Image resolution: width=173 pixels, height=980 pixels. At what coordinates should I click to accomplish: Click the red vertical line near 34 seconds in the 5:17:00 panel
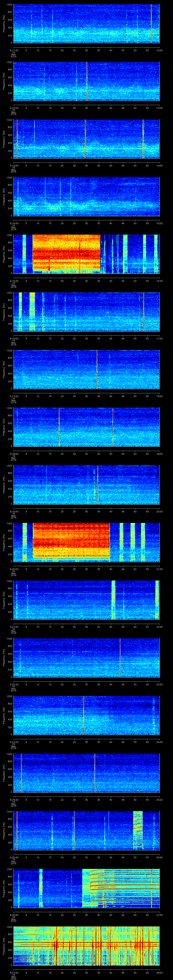pyautogui.click(x=97, y=369)
